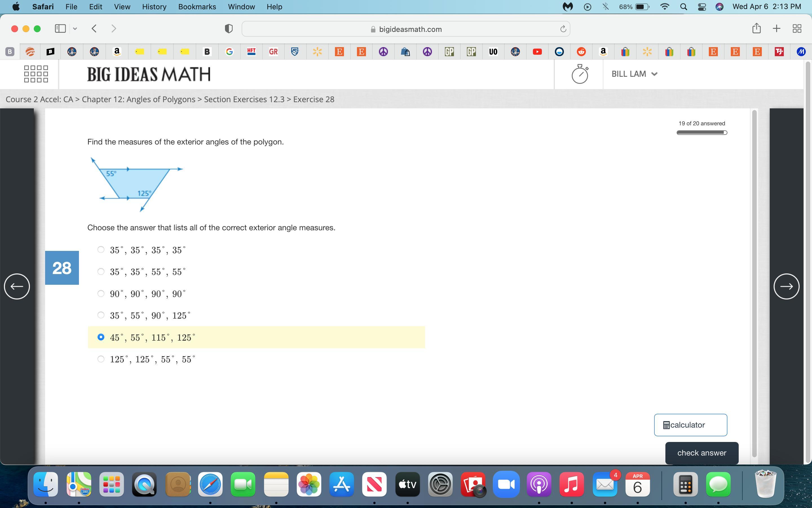Open Spotlight search in the menu bar

point(683,7)
